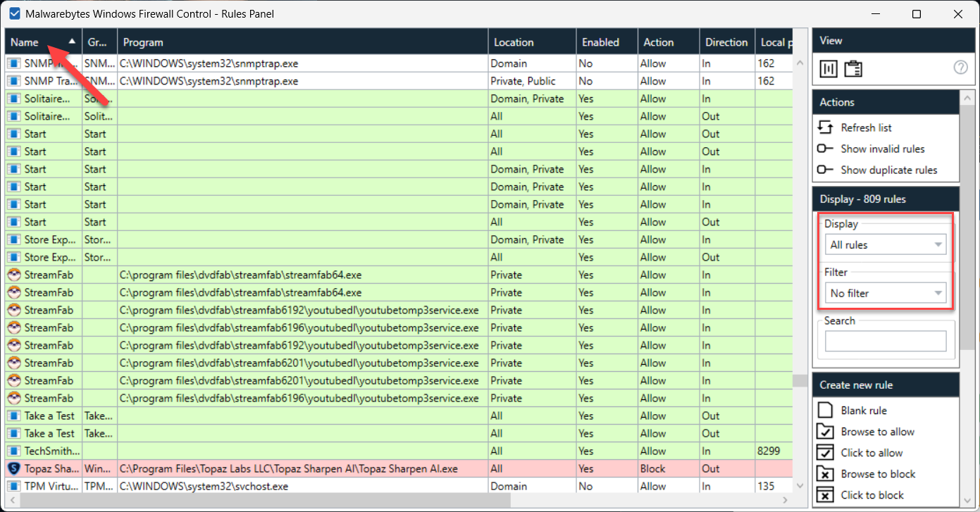This screenshot has height=512, width=980.
Task: Click the Click to block icon
Action: click(825, 495)
